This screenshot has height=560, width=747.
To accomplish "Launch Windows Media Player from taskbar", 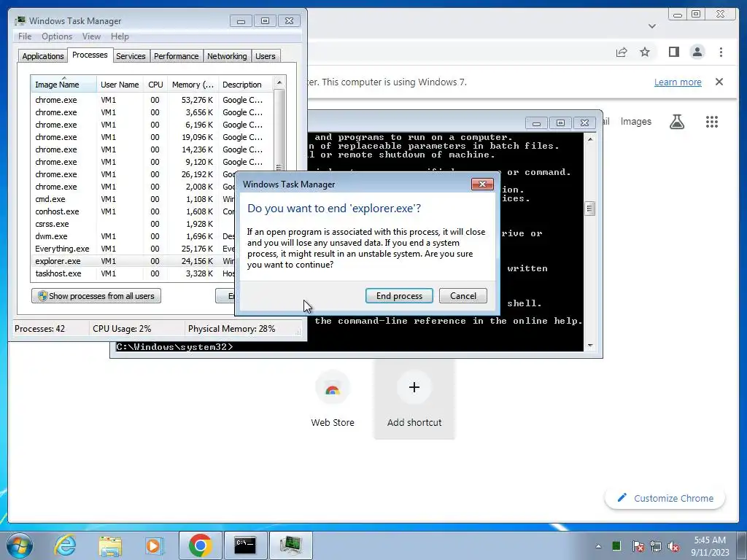I will 153,545.
